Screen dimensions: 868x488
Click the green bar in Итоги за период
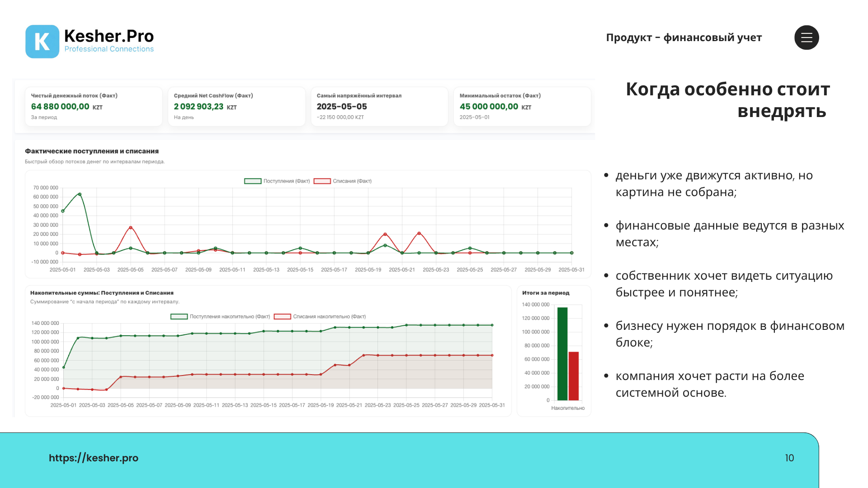tap(562, 354)
